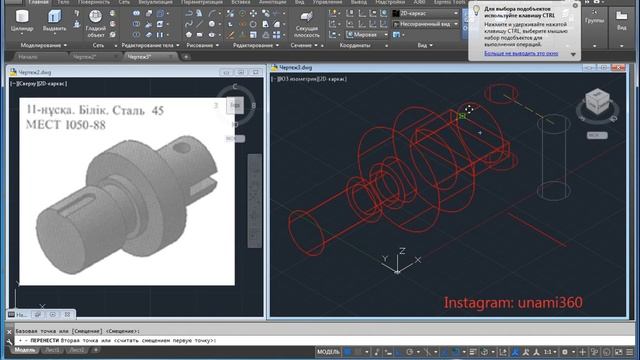640x360 pixels.
Task: Open command line settings wrench
Action: 9,341
